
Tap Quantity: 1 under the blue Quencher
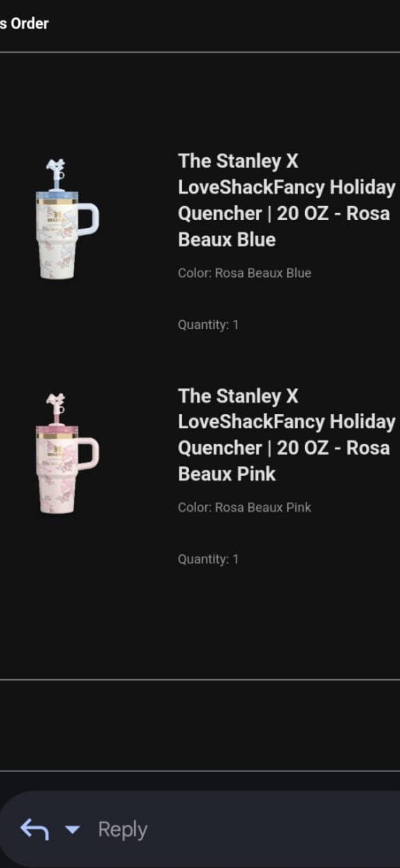(208, 325)
